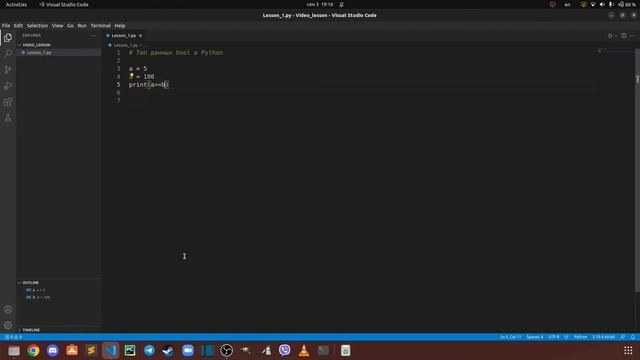Run the Python file with play button

610,36
